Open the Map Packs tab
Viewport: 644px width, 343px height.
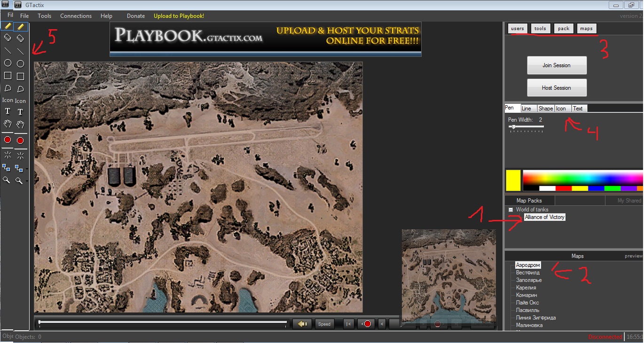point(529,201)
